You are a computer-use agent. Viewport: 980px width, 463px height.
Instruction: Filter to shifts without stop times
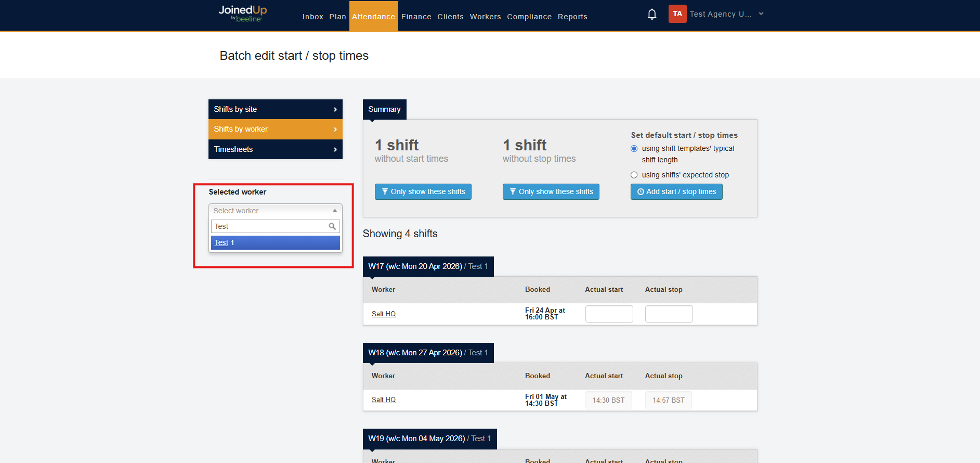[x=551, y=191]
